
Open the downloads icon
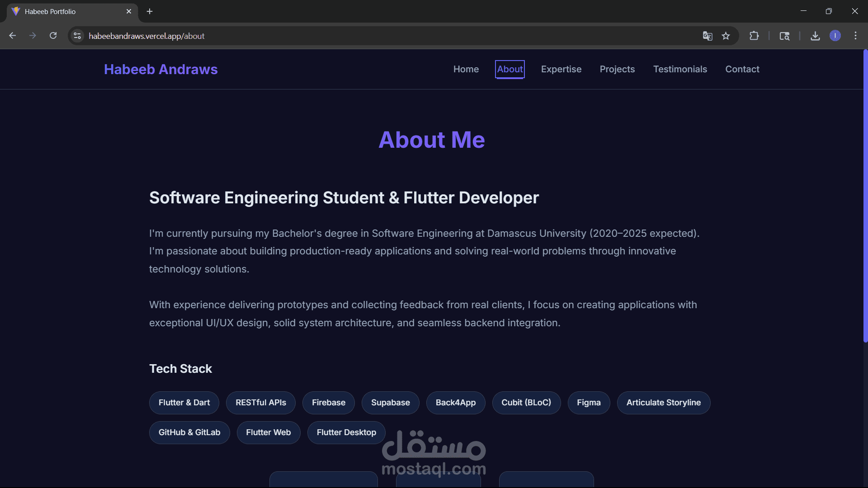click(x=815, y=36)
